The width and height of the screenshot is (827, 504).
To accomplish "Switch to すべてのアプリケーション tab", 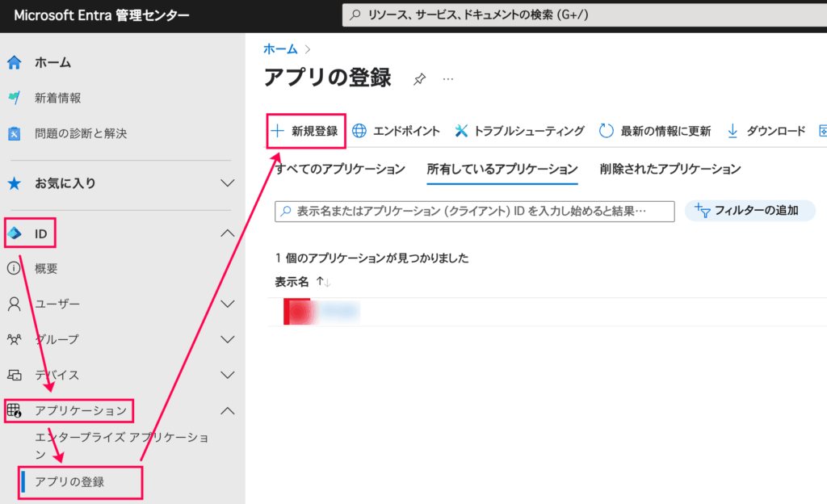I will [340, 170].
